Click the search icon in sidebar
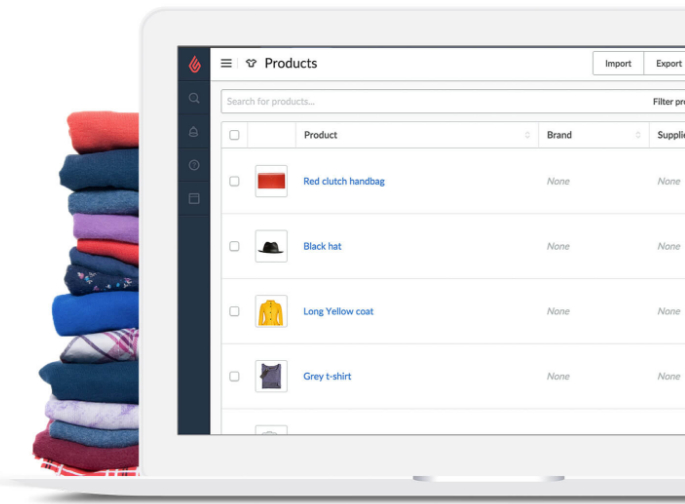Image resolution: width=685 pixels, height=504 pixels. click(x=194, y=99)
